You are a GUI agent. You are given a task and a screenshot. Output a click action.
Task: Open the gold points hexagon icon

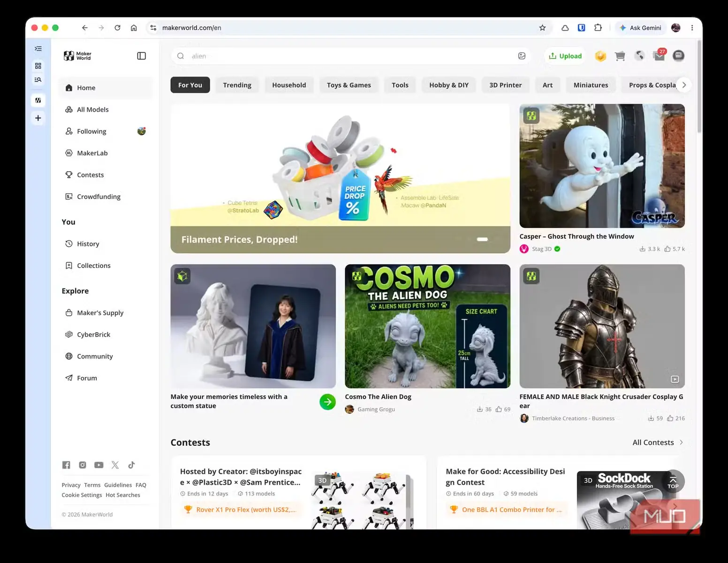click(600, 56)
